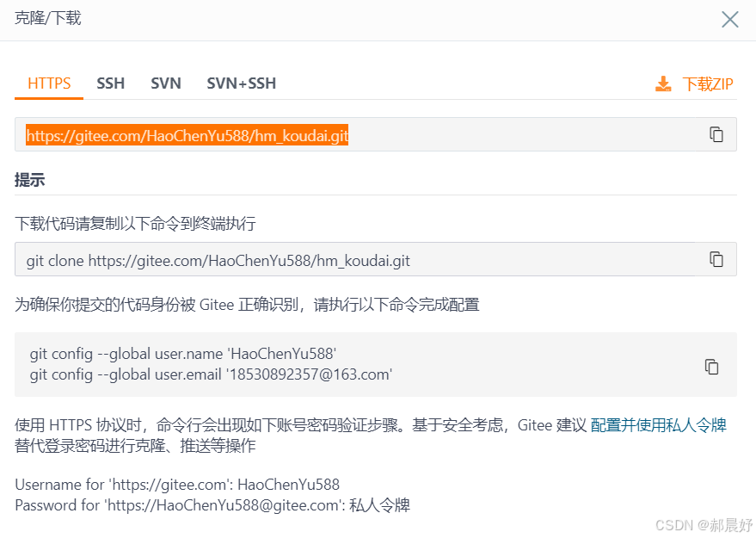Switch to the SVN+SSH tab
Viewport: 756px width, 538px height.
[241, 83]
